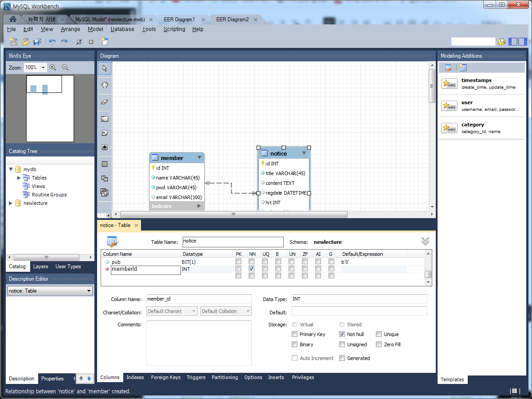Select the hand pan tool

pos(105,85)
